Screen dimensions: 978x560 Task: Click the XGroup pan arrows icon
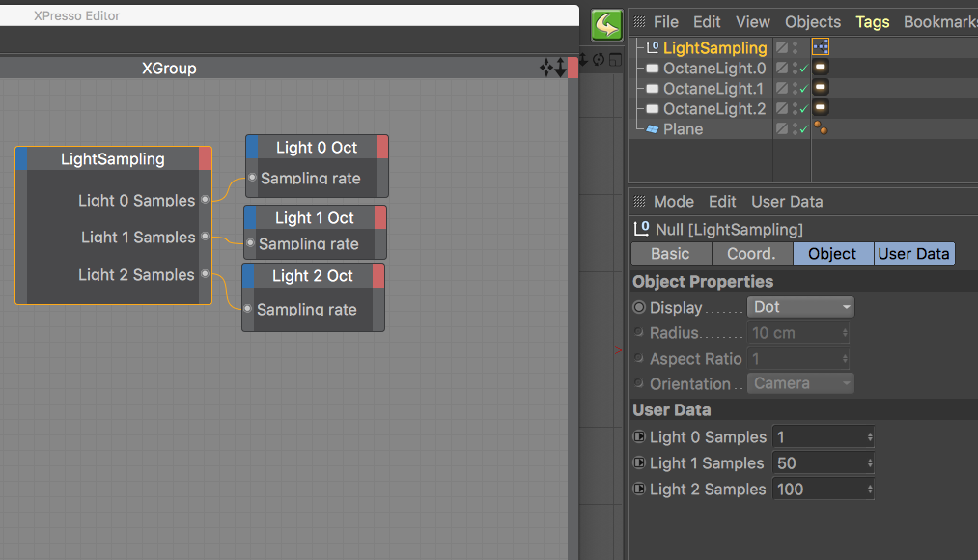pos(546,68)
